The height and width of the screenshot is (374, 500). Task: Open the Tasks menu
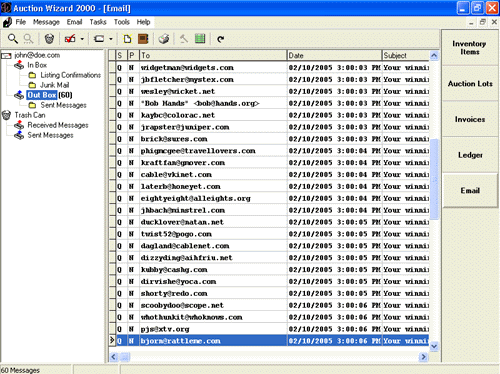[x=98, y=22]
